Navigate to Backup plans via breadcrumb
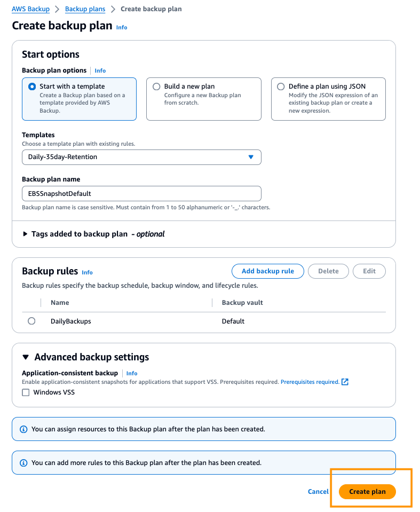 pos(85,9)
